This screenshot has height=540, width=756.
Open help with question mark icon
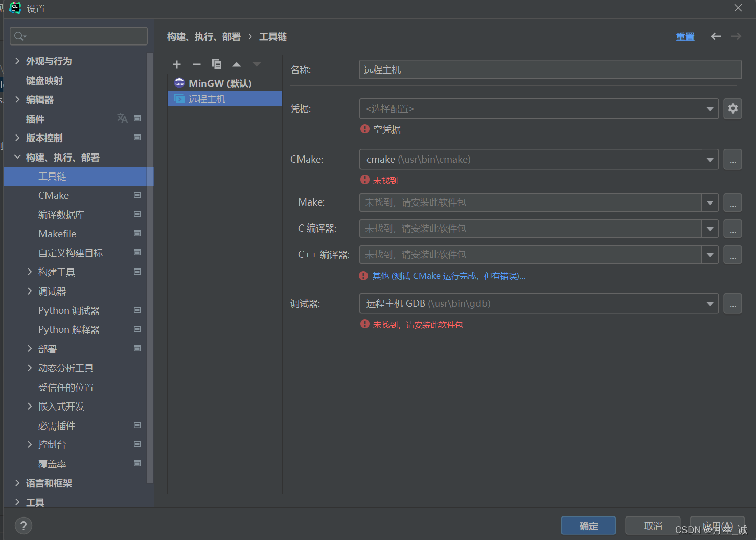24,525
